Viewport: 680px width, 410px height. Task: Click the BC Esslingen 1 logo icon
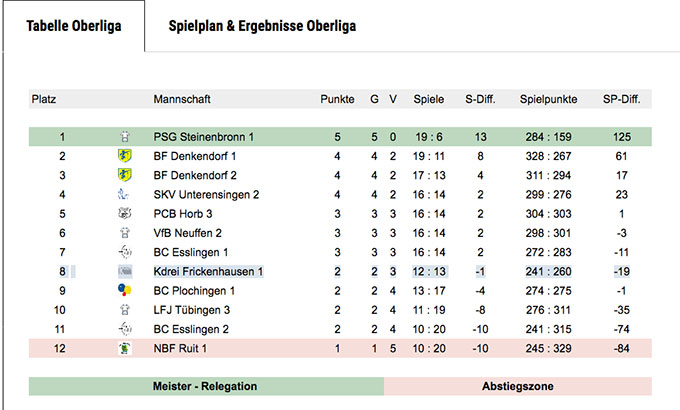click(125, 252)
